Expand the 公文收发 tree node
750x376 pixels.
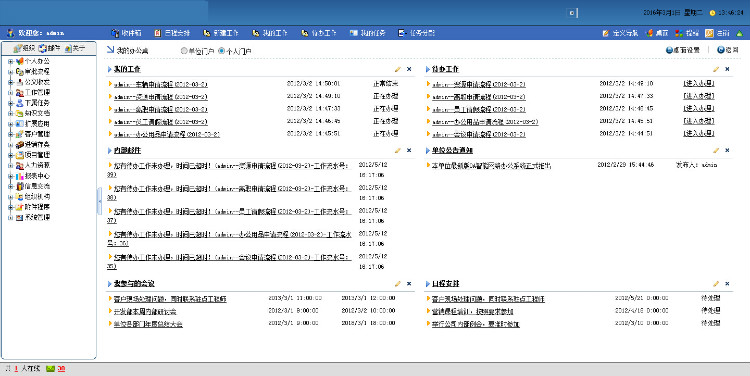(11, 82)
